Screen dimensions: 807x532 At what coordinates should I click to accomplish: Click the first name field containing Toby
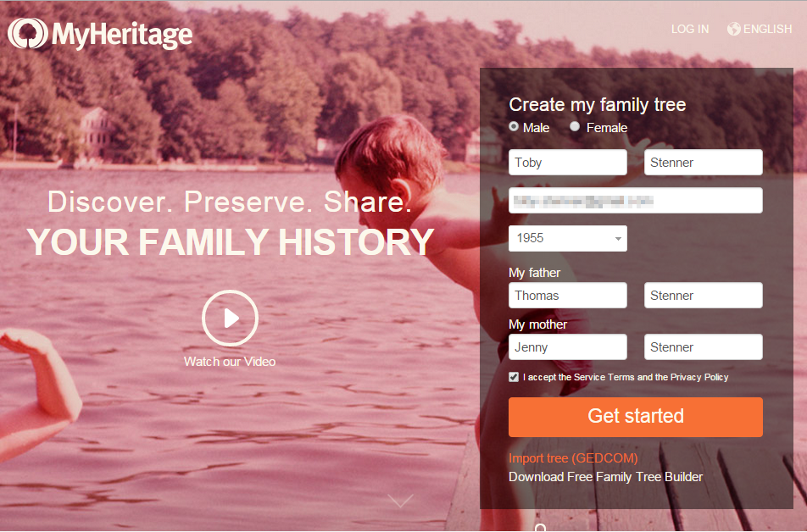[568, 163]
